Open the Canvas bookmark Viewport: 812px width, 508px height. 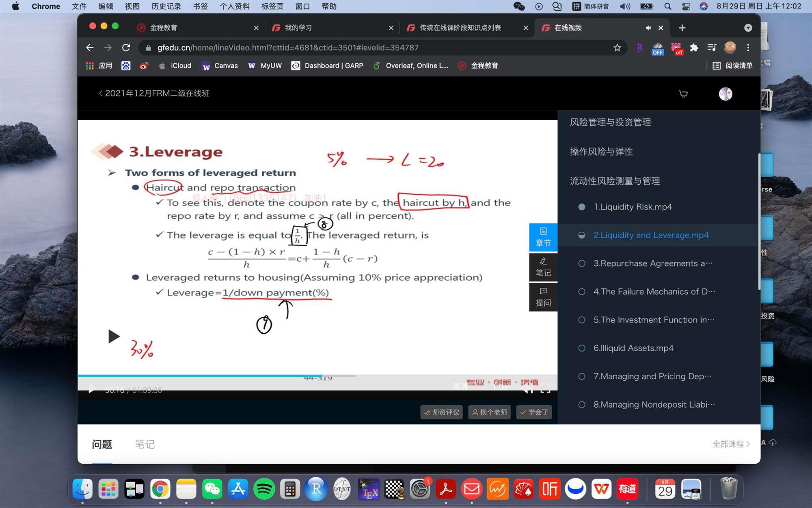(x=219, y=65)
